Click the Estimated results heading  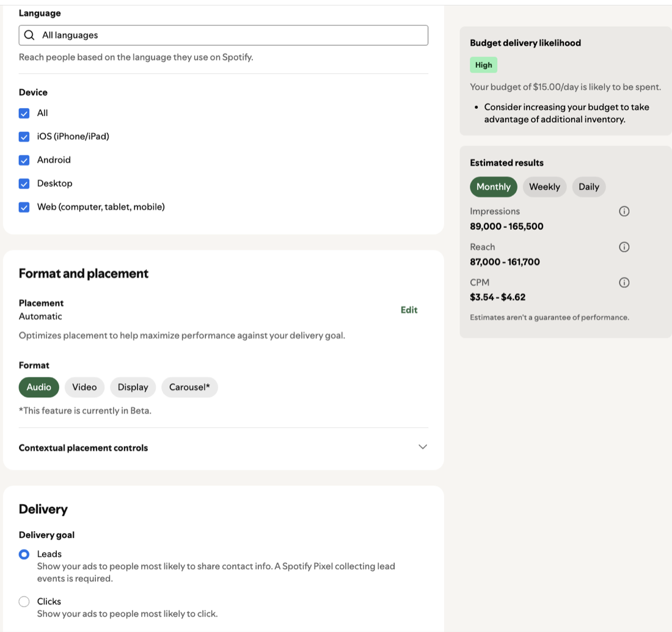click(x=506, y=163)
